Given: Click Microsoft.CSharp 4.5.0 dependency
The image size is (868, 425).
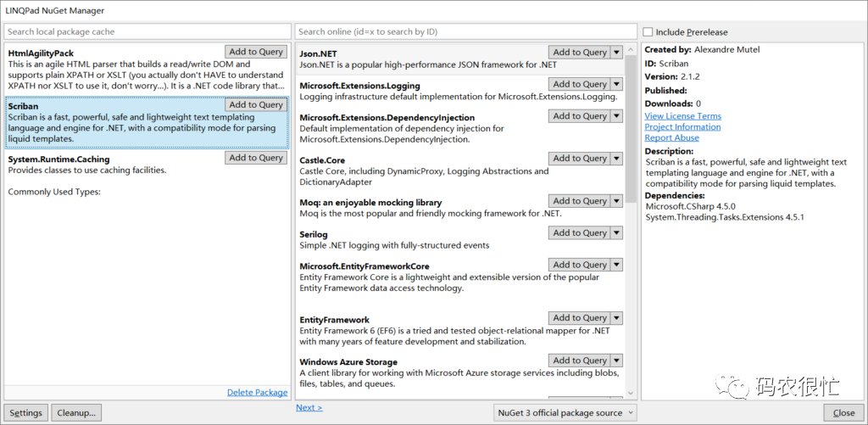Looking at the screenshot, I should point(690,206).
